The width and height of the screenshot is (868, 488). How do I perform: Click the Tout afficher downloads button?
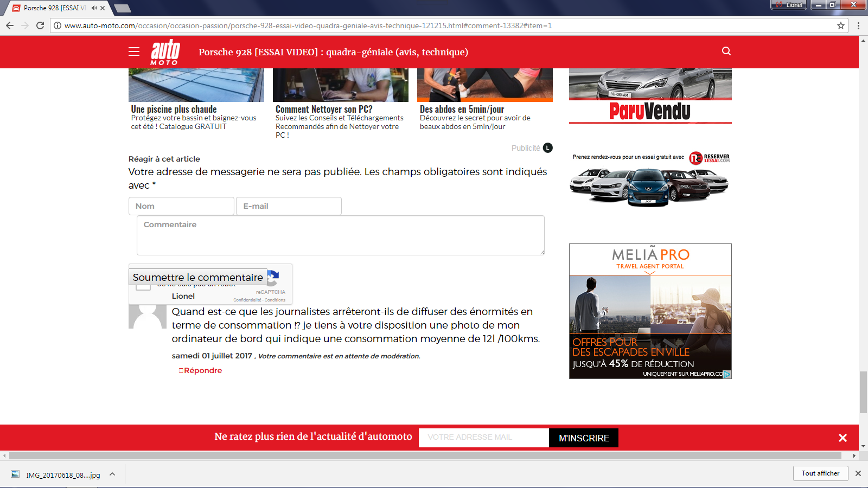(x=820, y=473)
